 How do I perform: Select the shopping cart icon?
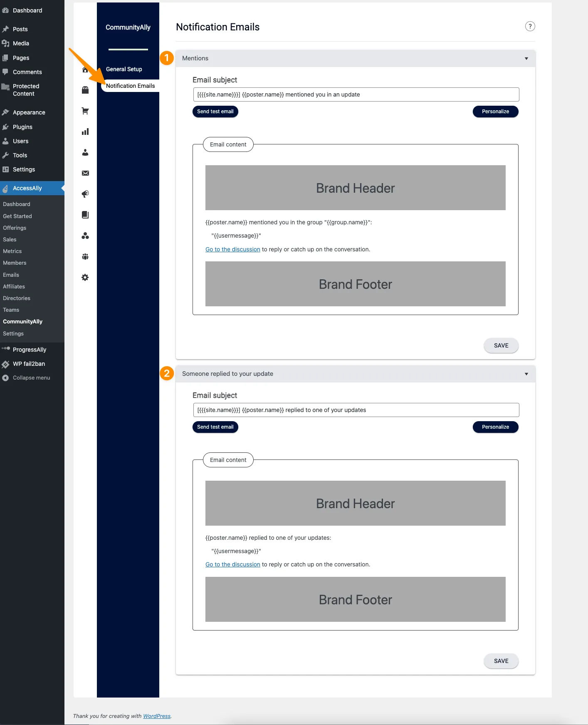[x=85, y=111]
